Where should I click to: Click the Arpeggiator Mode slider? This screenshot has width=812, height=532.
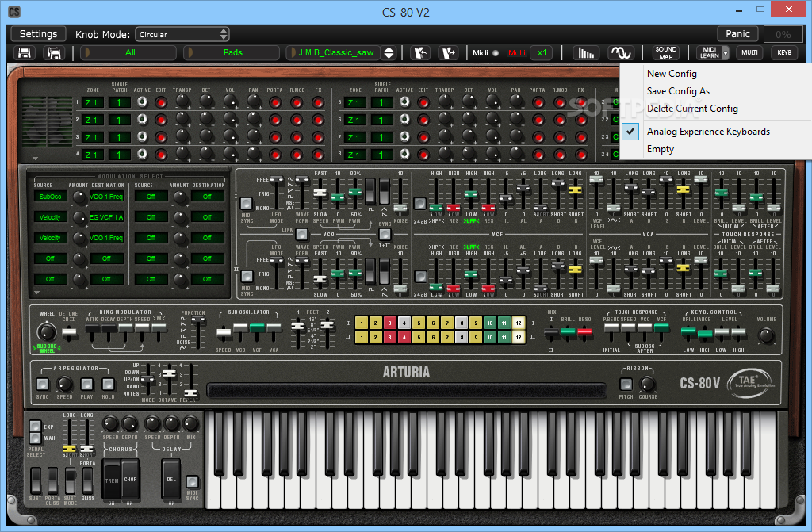point(148,381)
